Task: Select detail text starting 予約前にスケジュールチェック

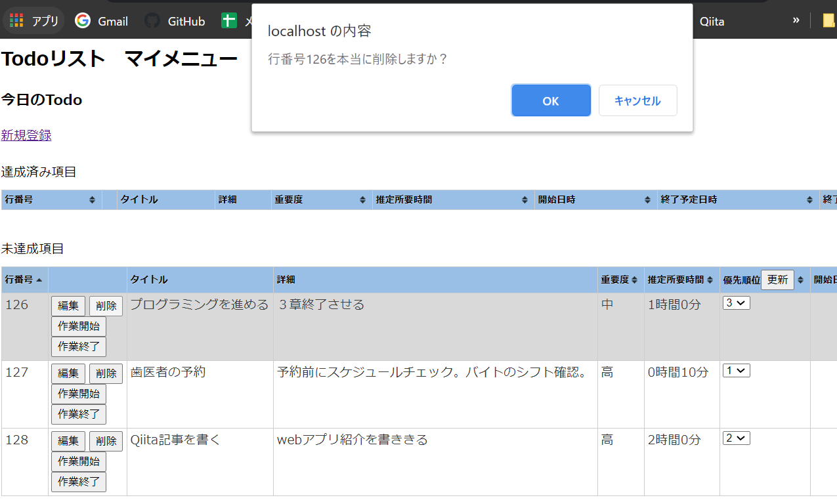Action: pos(432,372)
